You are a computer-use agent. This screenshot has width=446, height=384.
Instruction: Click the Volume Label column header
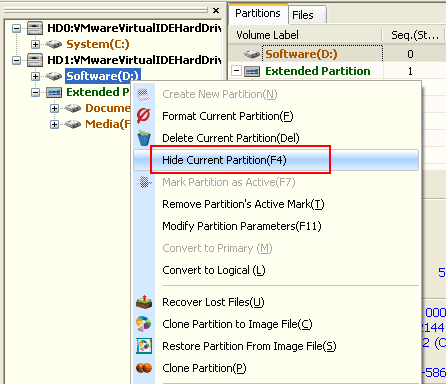305,35
